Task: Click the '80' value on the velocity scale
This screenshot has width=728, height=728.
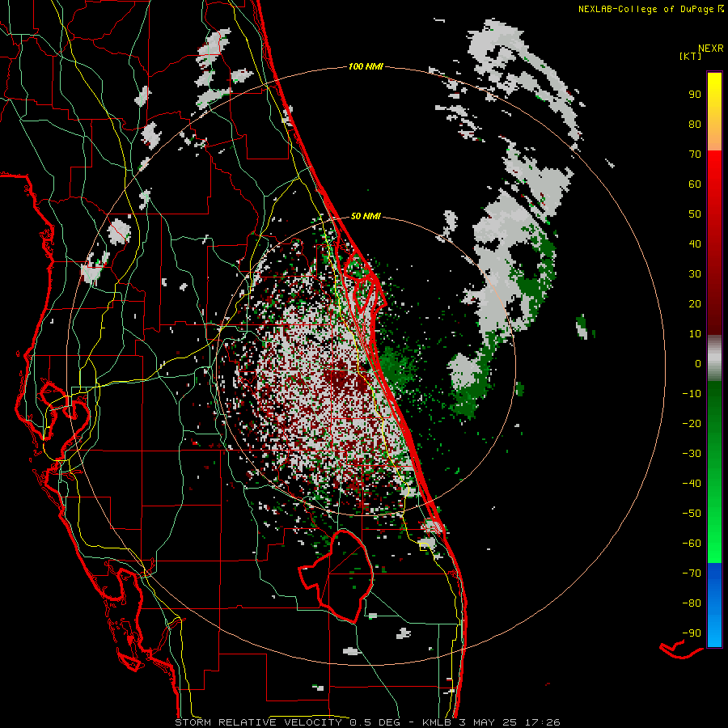Action: pyautogui.click(x=695, y=124)
